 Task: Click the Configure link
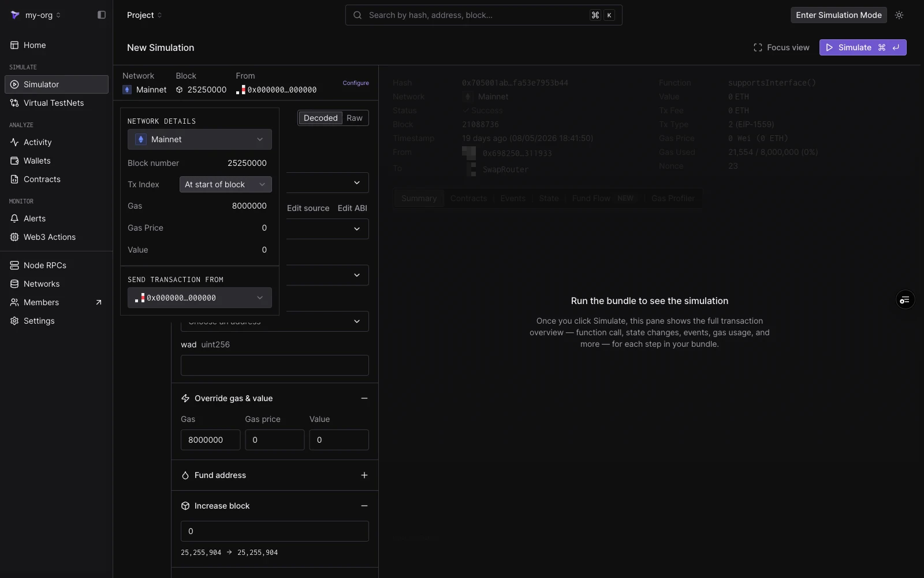pyautogui.click(x=356, y=83)
